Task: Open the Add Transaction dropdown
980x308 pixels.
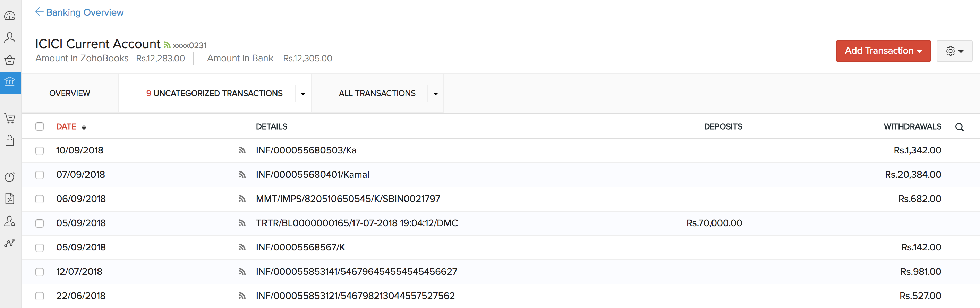Action: (883, 51)
